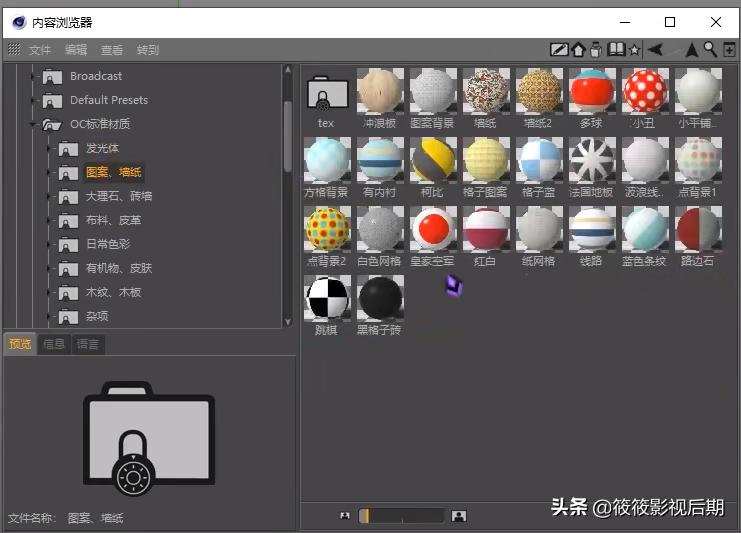The image size is (741, 533).
Task: Select the 冲浪板 material thumbnail
Action: (x=380, y=91)
